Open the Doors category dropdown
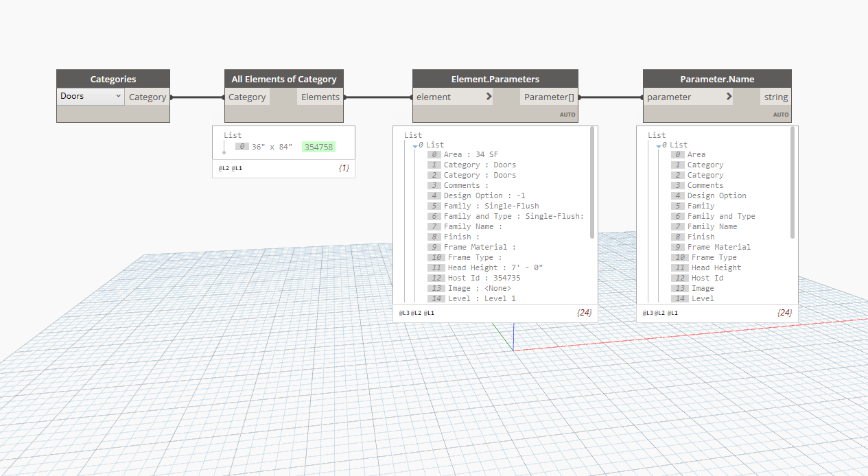 tap(90, 97)
